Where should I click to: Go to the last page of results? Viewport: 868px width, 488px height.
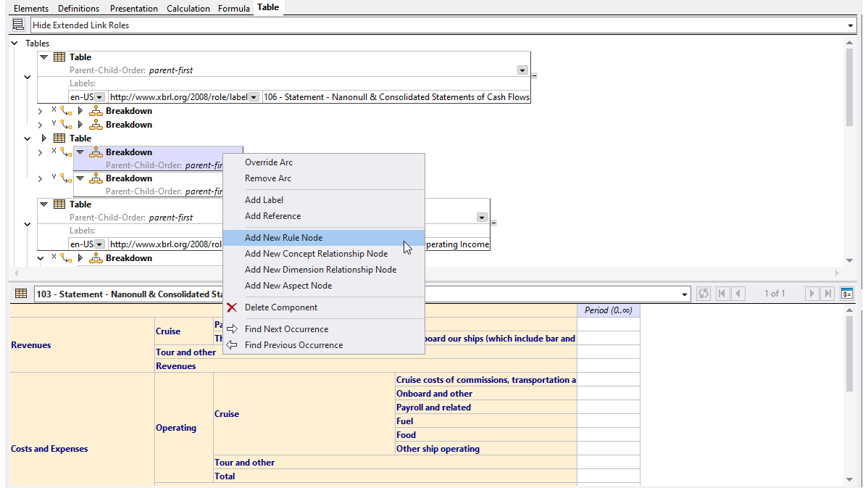[828, 294]
